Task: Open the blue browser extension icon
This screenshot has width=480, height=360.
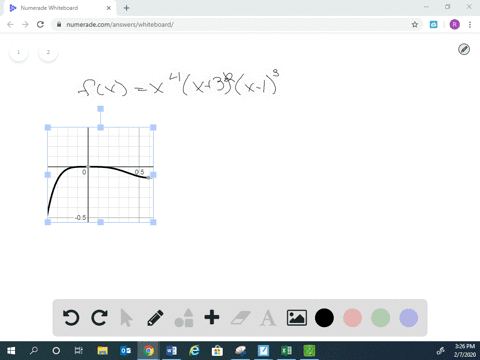Action: pos(433,24)
